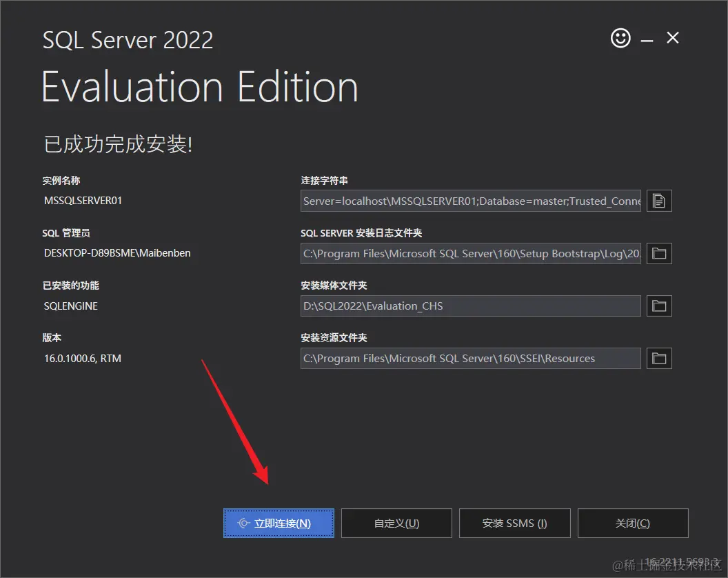Minimize the SQL Server installer window
This screenshot has height=578, width=728.
[647, 41]
